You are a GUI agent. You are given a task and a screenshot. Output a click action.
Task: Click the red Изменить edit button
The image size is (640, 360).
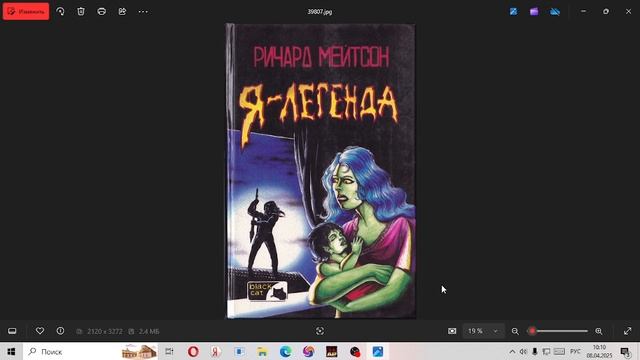(x=26, y=11)
